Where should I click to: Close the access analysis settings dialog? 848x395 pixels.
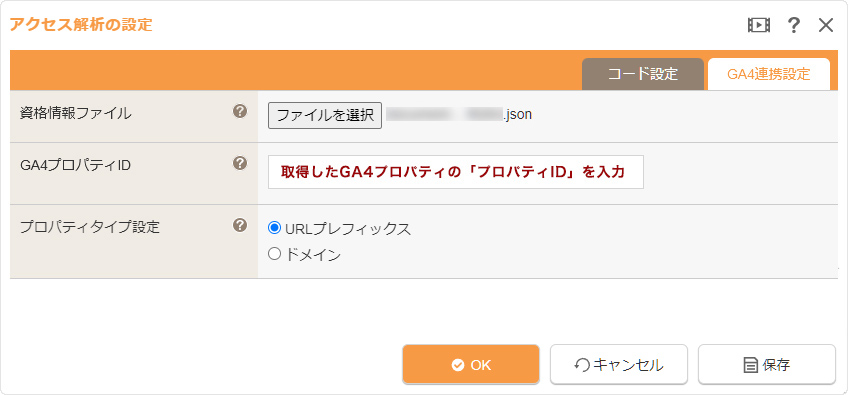point(826,25)
